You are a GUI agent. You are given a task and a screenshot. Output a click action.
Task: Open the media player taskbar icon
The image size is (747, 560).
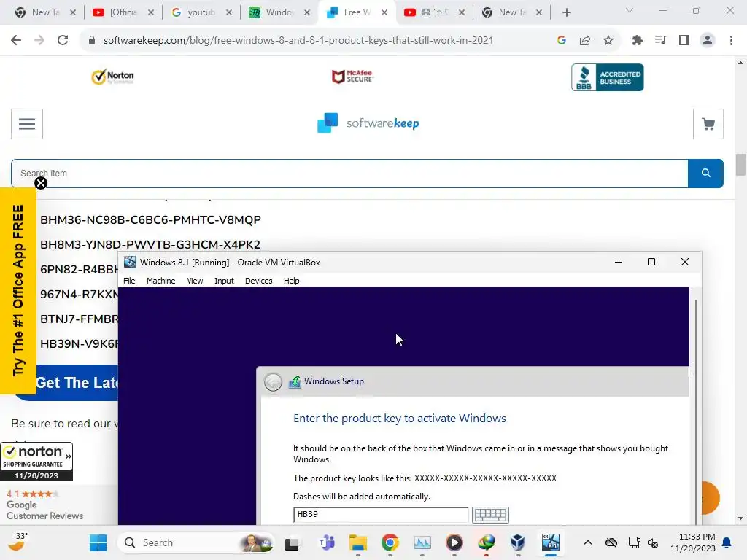454,542
